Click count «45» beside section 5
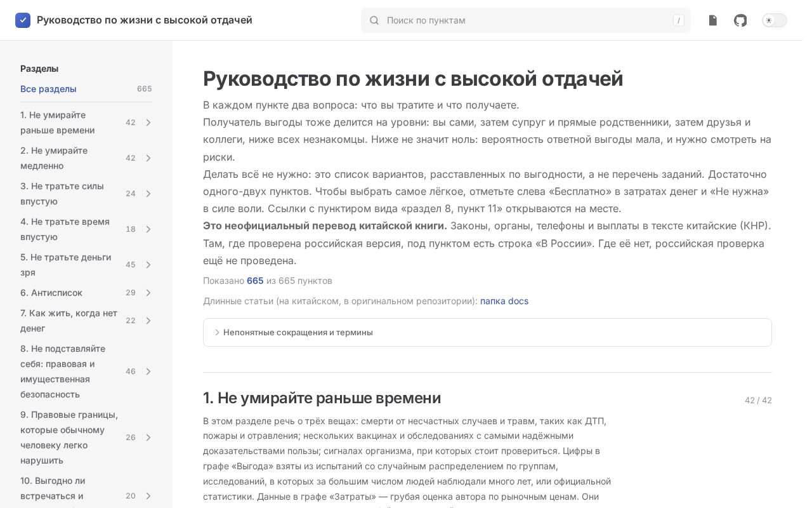Viewport: 812px width, 508px height. 131,265
